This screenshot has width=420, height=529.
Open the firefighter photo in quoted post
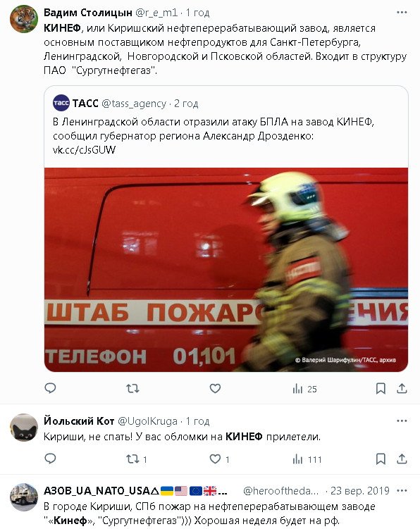coord(226,270)
